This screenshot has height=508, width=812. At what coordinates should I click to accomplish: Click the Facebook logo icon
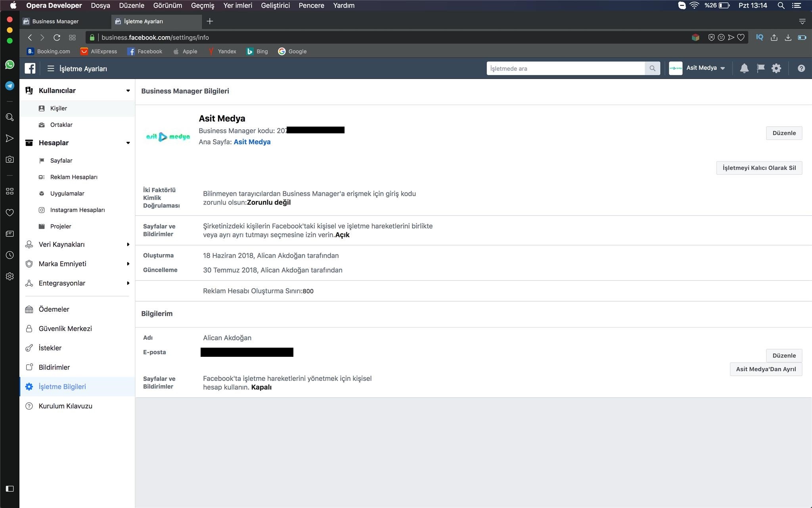30,68
